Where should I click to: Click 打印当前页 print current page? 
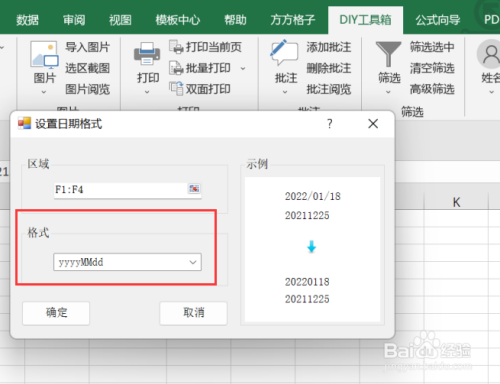click(x=205, y=47)
